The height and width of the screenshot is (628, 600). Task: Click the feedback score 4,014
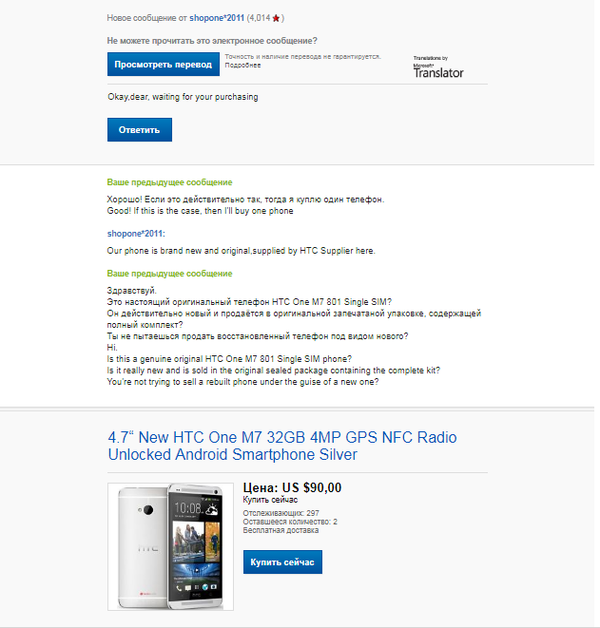(x=258, y=17)
